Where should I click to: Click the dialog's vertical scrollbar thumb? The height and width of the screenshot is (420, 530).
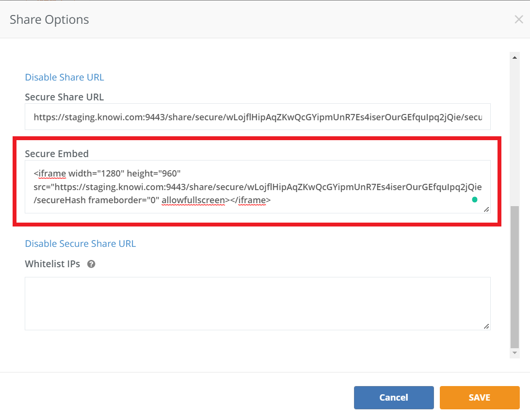514,276
